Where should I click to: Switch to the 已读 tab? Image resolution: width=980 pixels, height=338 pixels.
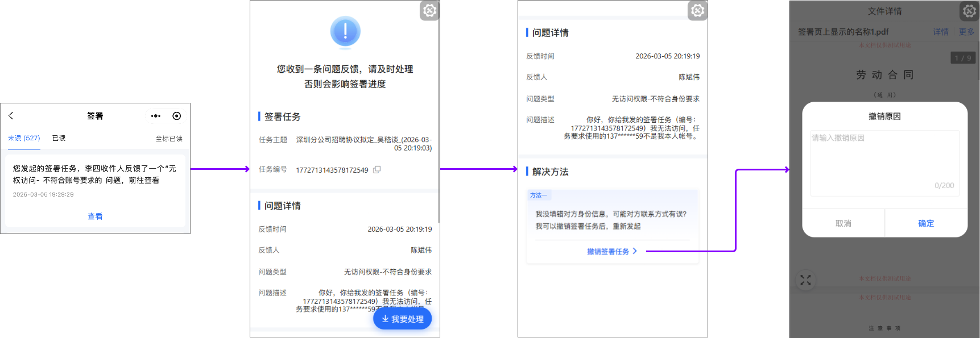click(x=59, y=138)
